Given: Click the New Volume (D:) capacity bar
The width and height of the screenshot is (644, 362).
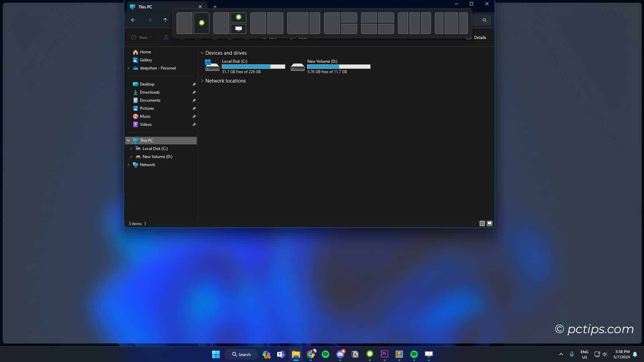Looking at the screenshot, I should coord(339,66).
